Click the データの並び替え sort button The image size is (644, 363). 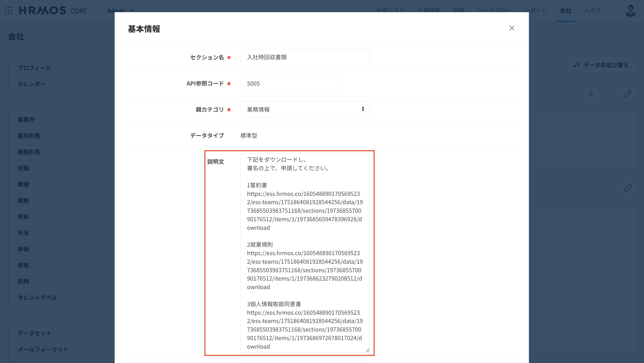pos(600,65)
